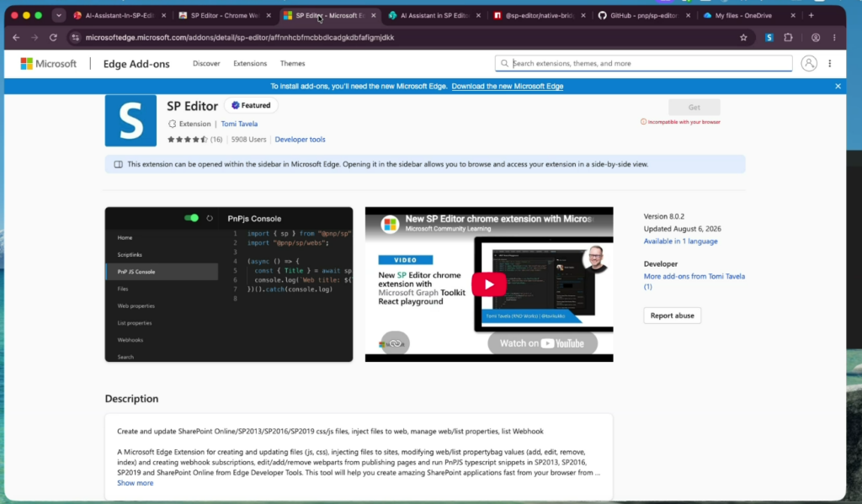862x504 pixels.
Task: Open the Edge Add-ons page more options menu
Action: pyautogui.click(x=829, y=63)
